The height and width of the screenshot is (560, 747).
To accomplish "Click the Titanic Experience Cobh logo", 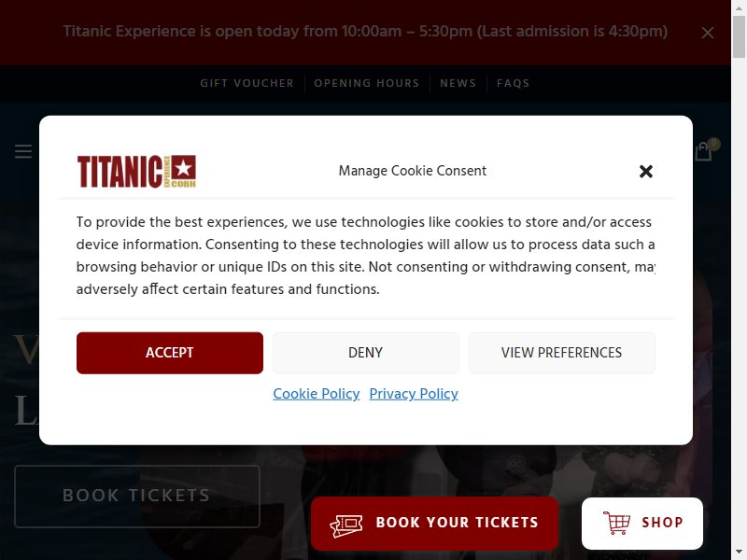I will pyautogui.click(x=136, y=171).
